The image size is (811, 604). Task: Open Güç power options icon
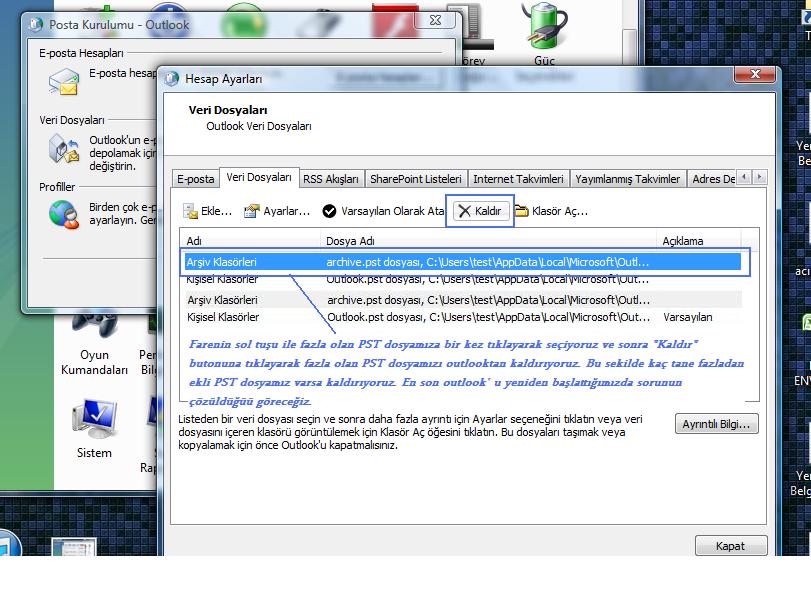click(x=544, y=34)
